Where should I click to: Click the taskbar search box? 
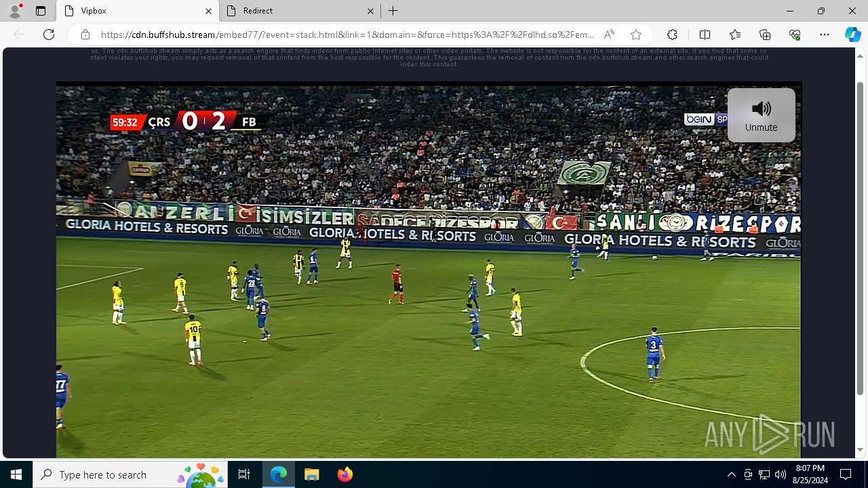point(130,474)
